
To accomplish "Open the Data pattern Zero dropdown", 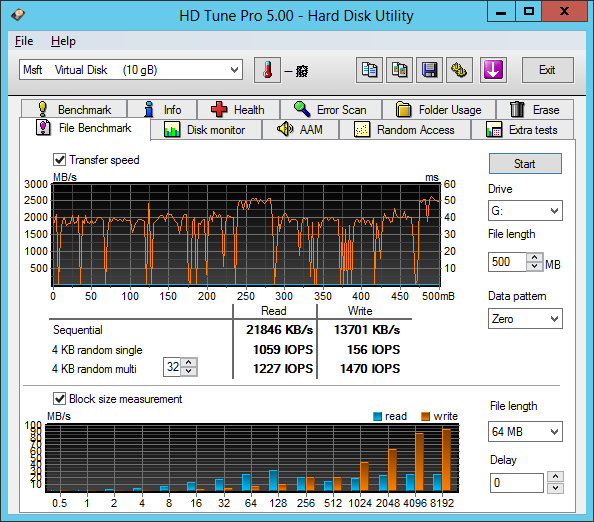I will point(525,319).
